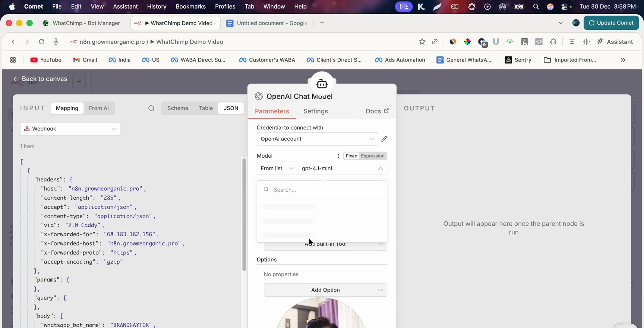The image size is (644, 328).
Task: Set Model field to Fixed mode
Action: [351, 156]
